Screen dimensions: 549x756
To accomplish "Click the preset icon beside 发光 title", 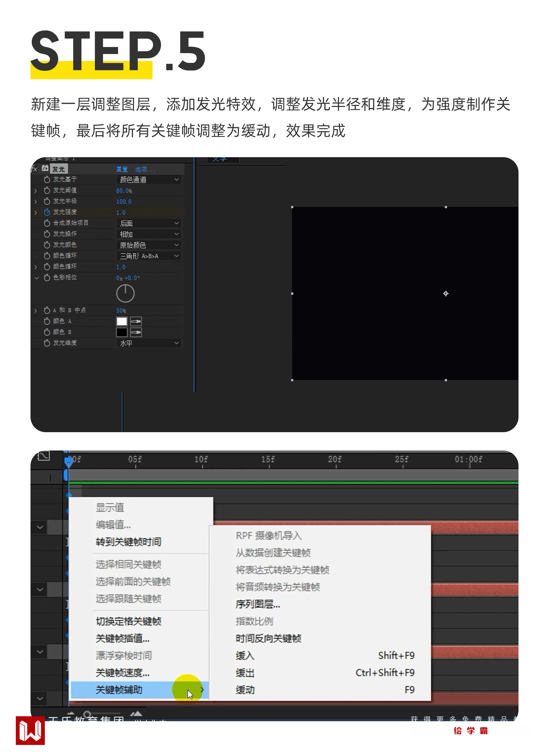I will point(45,168).
